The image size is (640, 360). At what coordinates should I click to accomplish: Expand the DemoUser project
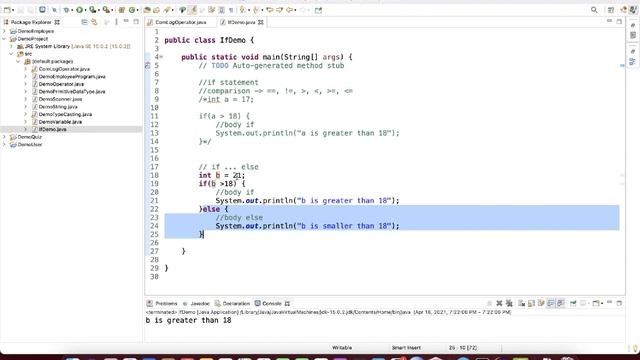[4, 144]
